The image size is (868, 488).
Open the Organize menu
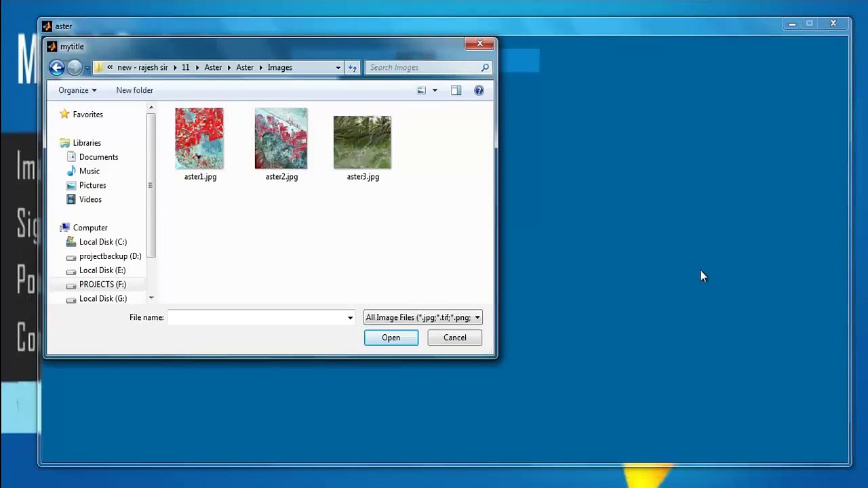coord(77,90)
